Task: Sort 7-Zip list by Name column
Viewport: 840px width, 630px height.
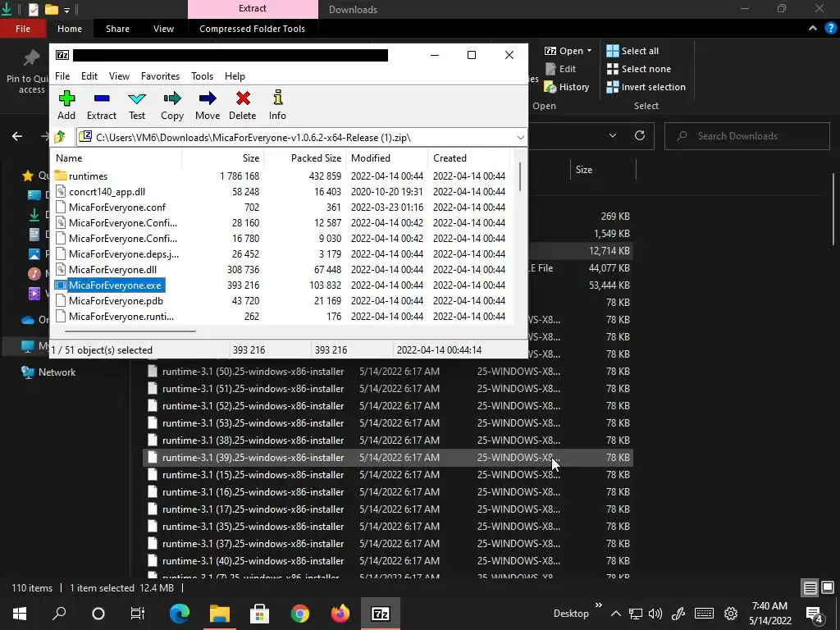Action: [116, 158]
